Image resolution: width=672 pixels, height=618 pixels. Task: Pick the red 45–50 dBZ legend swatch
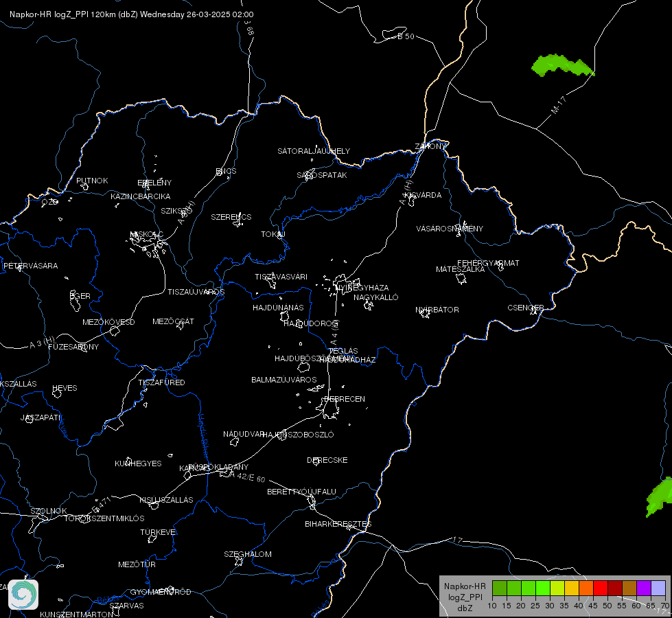(600, 588)
